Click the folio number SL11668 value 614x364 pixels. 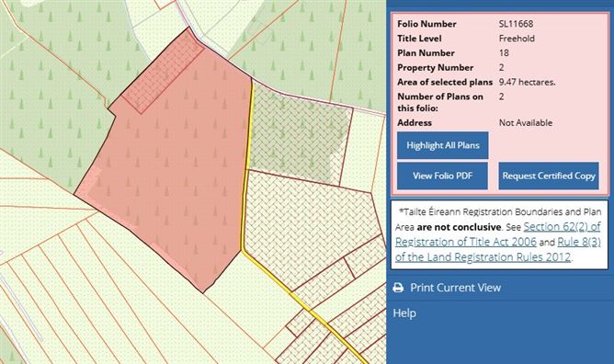pyautogui.click(x=516, y=24)
